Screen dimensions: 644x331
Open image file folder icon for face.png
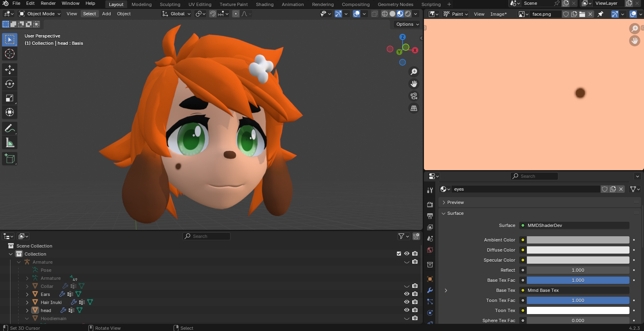coord(582,14)
